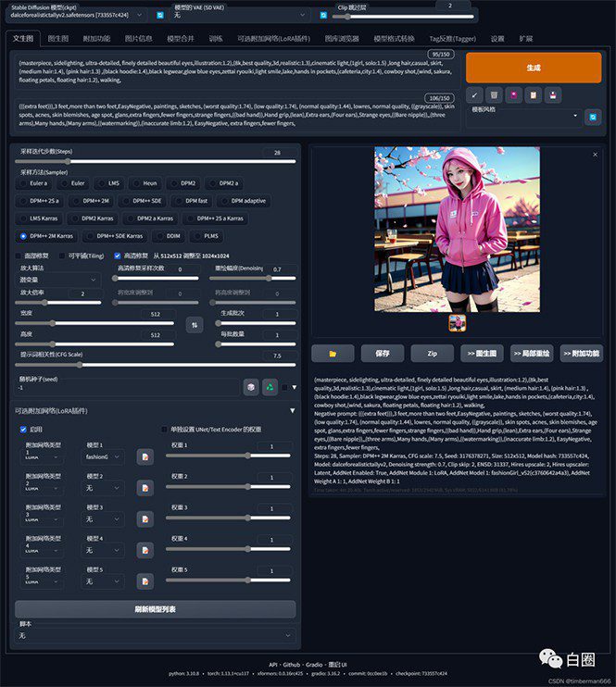Switch to the 图生图 tab
Screen dimensions: 616x687
pyautogui.click(x=57, y=39)
